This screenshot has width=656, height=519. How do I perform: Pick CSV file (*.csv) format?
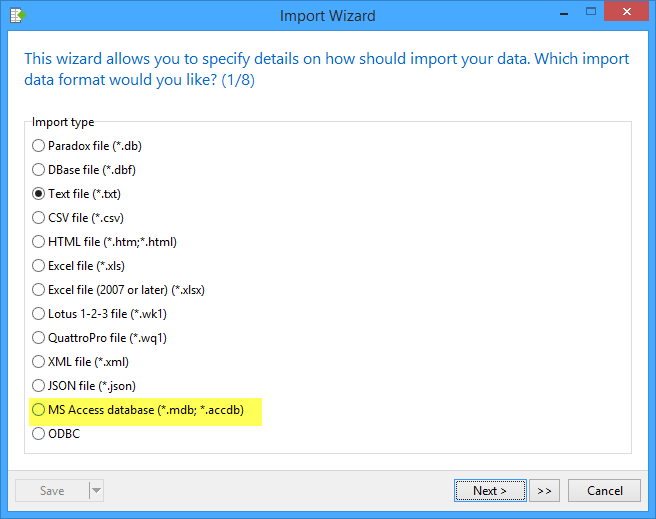coord(39,218)
